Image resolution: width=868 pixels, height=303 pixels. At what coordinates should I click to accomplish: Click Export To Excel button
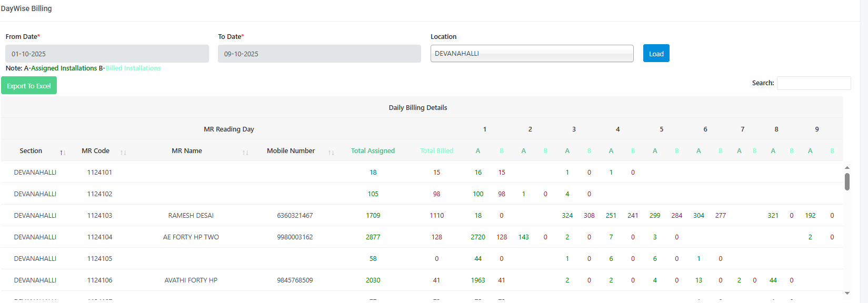point(29,86)
